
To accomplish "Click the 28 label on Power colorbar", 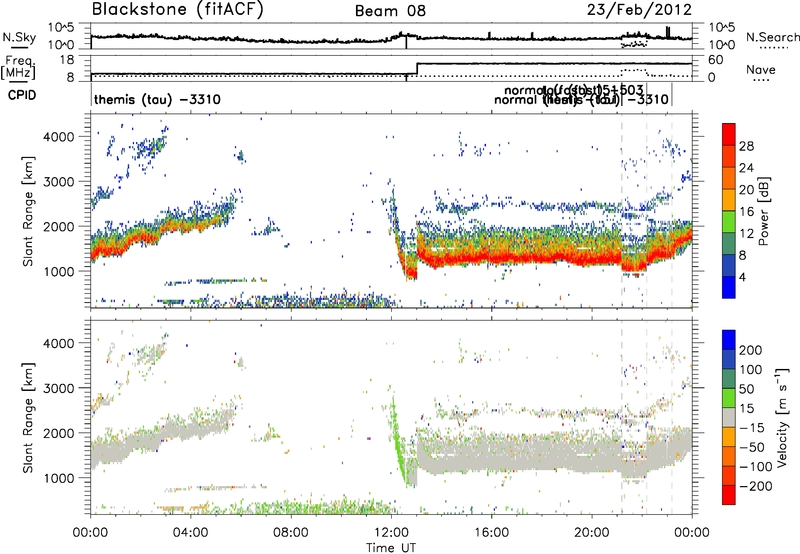I will point(746,146).
